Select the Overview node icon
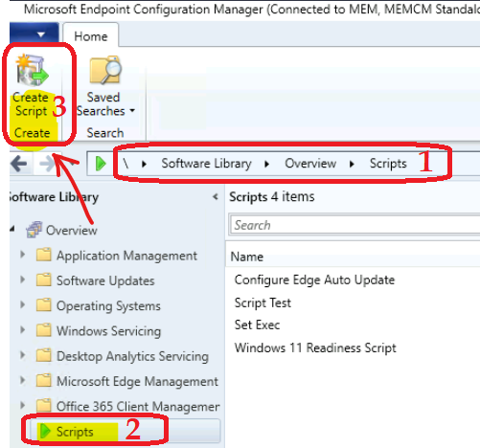 point(34,230)
